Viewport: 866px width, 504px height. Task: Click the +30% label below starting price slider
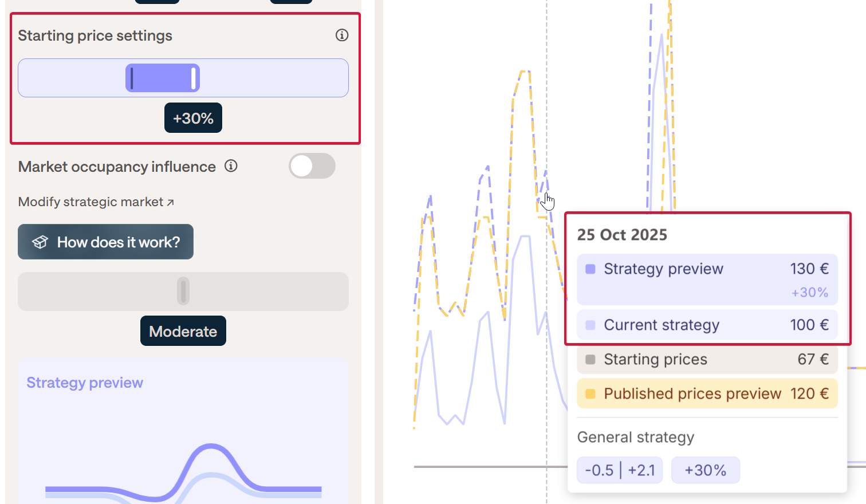pos(193,118)
